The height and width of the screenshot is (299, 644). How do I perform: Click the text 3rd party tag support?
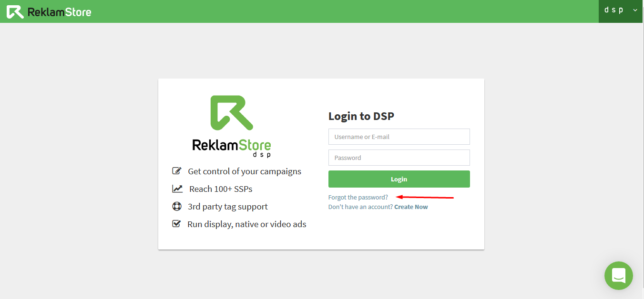point(228,207)
